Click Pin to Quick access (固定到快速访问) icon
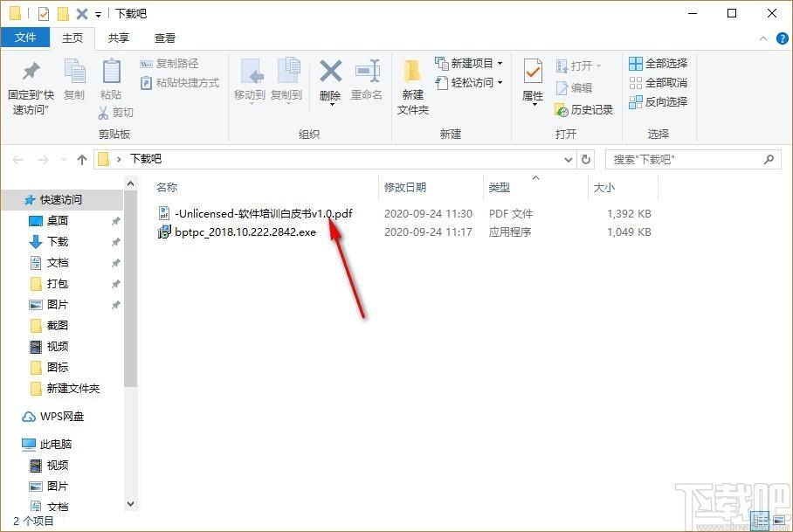 (x=31, y=72)
